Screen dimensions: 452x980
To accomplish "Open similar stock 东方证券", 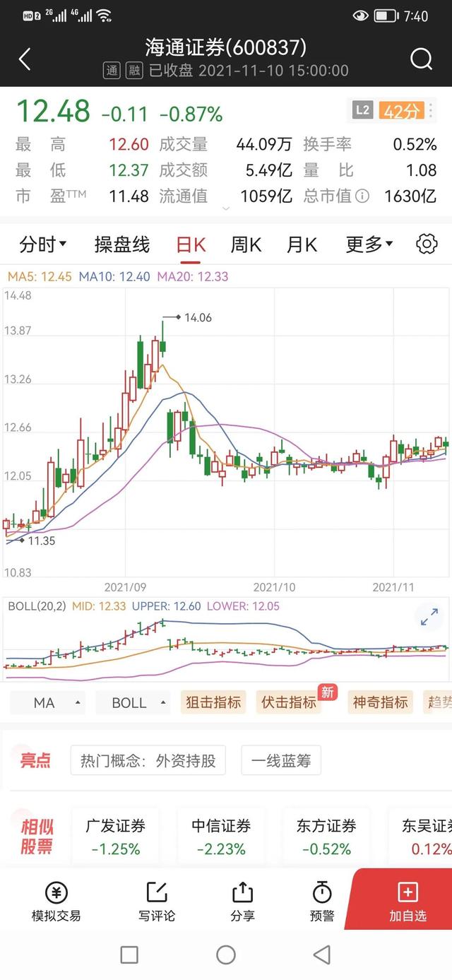I will point(326,837).
